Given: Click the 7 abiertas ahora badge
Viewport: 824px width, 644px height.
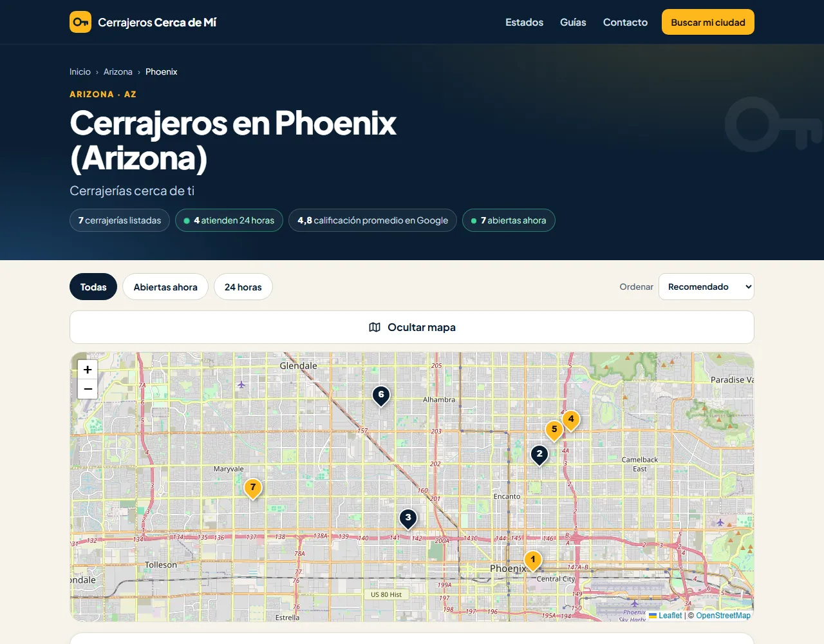Looking at the screenshot, I should coord(509,220).
